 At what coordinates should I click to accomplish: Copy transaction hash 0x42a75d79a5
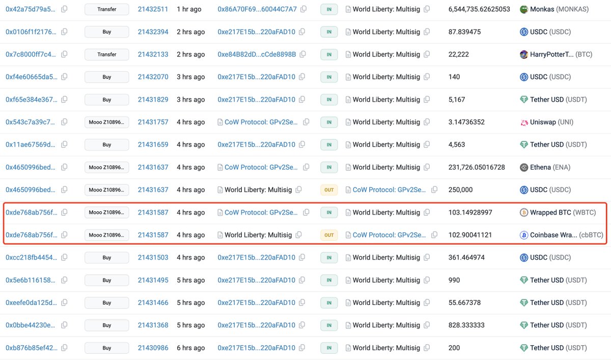point(64,9)
